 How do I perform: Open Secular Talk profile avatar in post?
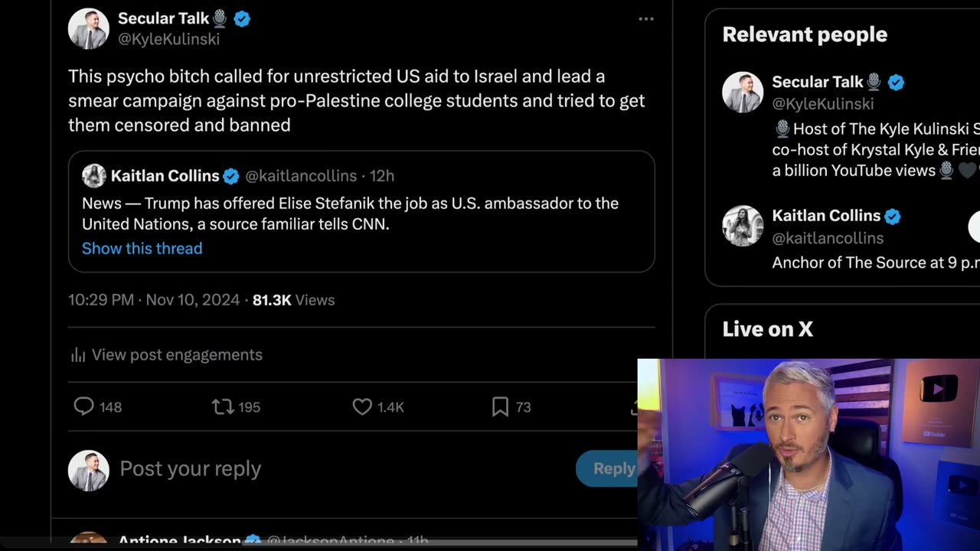coord(89,29)
